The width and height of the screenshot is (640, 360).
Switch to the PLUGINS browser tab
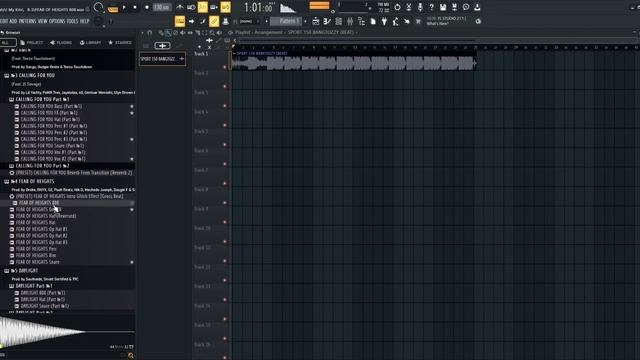pos(61,42)
